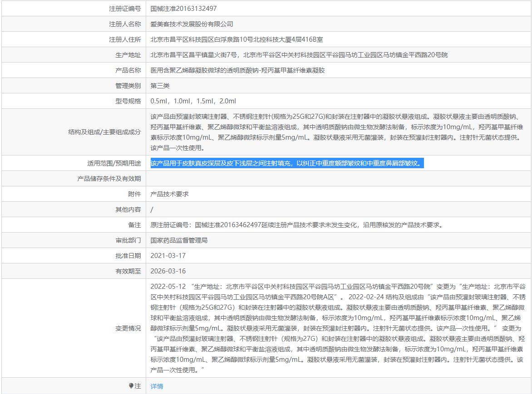Click the 产品储存条件及有效期 label
Viewport: 532px width, 394px height.
point(109,179)
